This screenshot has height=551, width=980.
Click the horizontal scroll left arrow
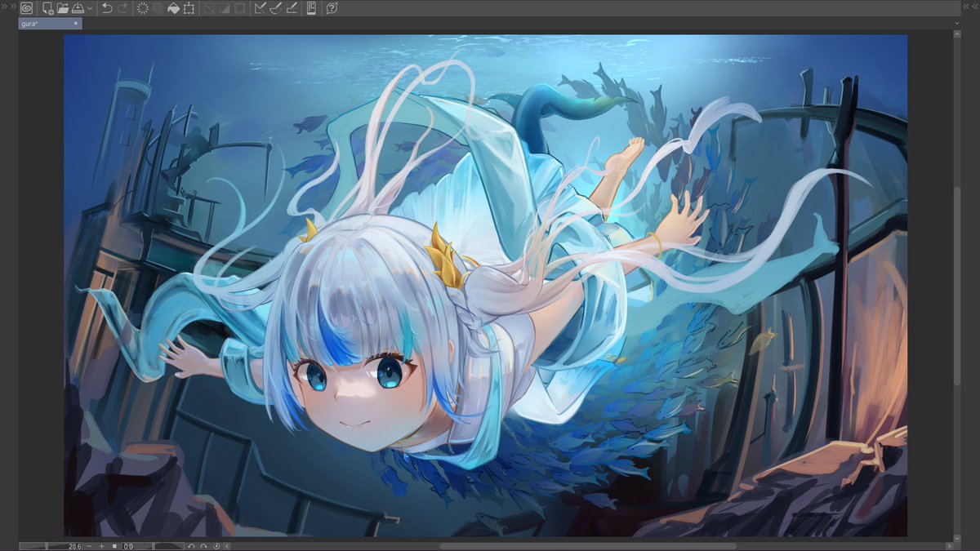pos(227,546)
